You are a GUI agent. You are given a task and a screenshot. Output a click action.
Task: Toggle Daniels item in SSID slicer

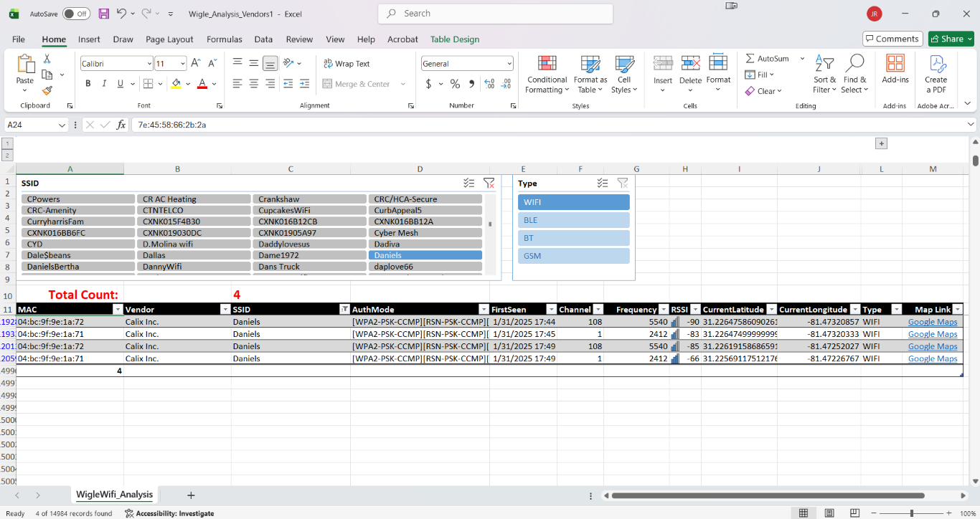[x=425, y=255]
